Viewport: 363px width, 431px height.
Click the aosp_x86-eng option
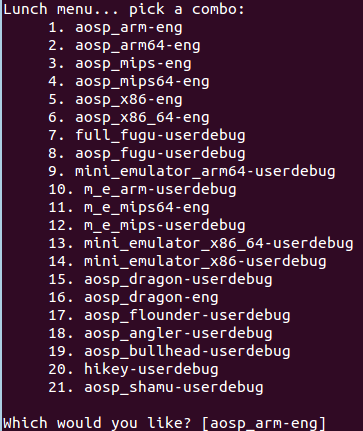[129, 100]
